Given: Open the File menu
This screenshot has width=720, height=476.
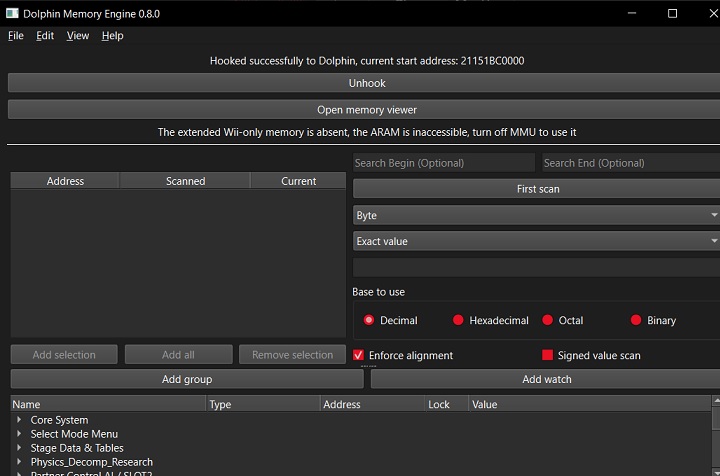Looking at the screenshot, I should [16, 36].
